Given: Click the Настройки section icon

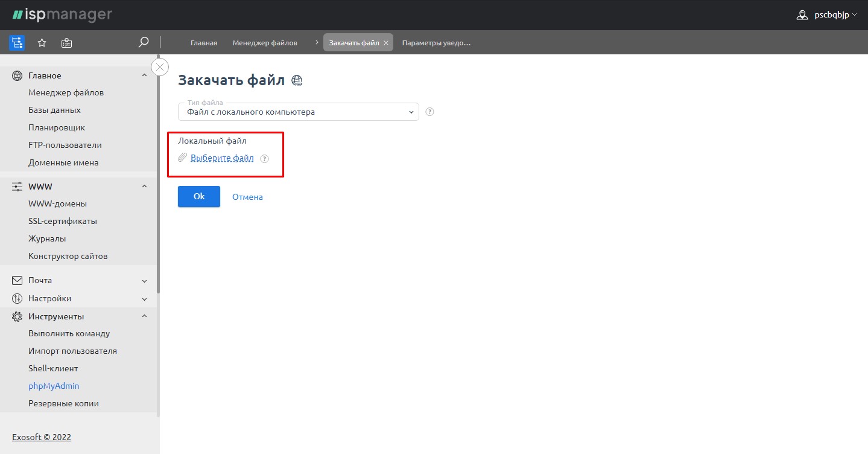Looking at the screenshot, I should pos(17,298).
